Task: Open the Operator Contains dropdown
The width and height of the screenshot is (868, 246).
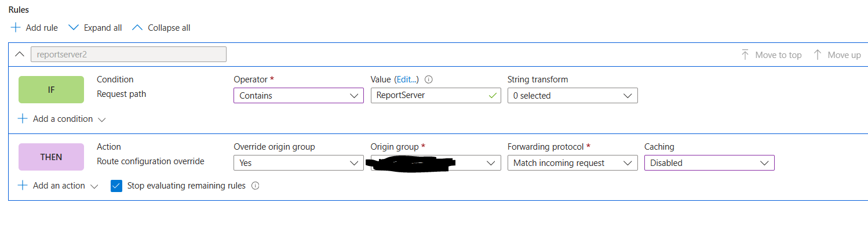Action: tap(299, 96)
